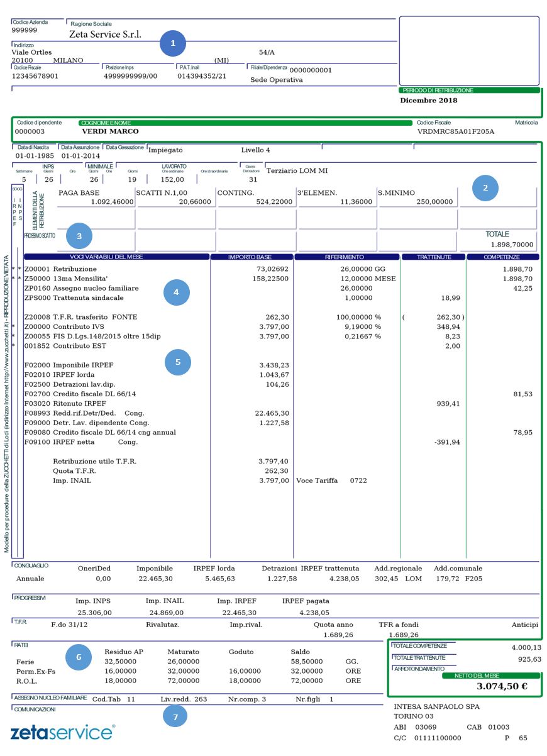Select the employee name VERDI MARCO
The image size is (547, 756).
pyautogui.click(x=110, y=131)
